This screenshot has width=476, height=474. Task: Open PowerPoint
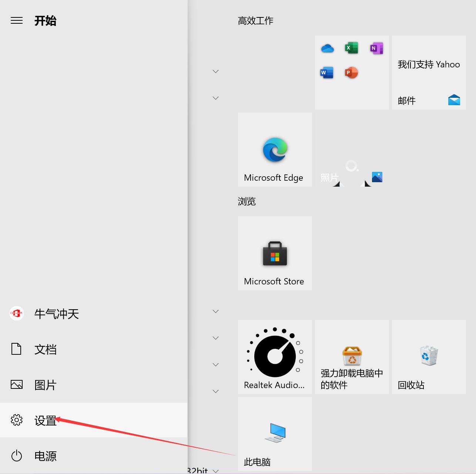pyautogui.click(x=351, y=73)
